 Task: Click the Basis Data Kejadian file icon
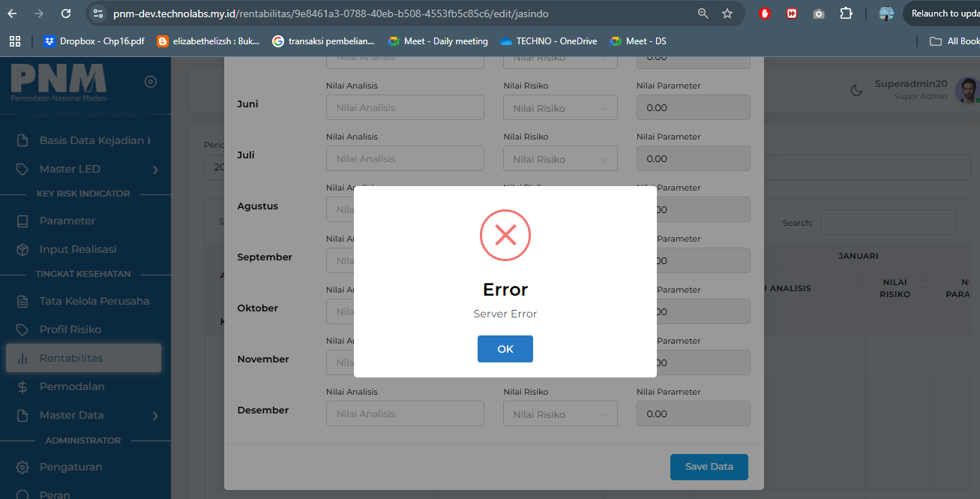point(22,140)
